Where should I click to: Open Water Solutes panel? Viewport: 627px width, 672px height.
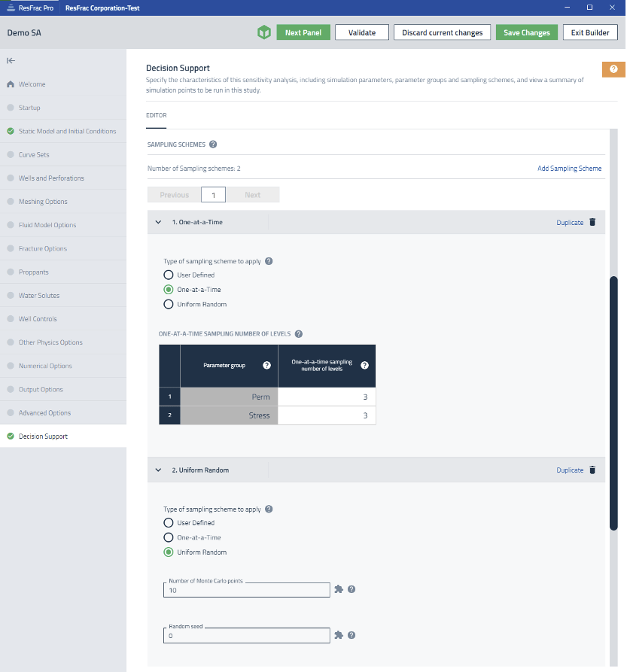63,295
